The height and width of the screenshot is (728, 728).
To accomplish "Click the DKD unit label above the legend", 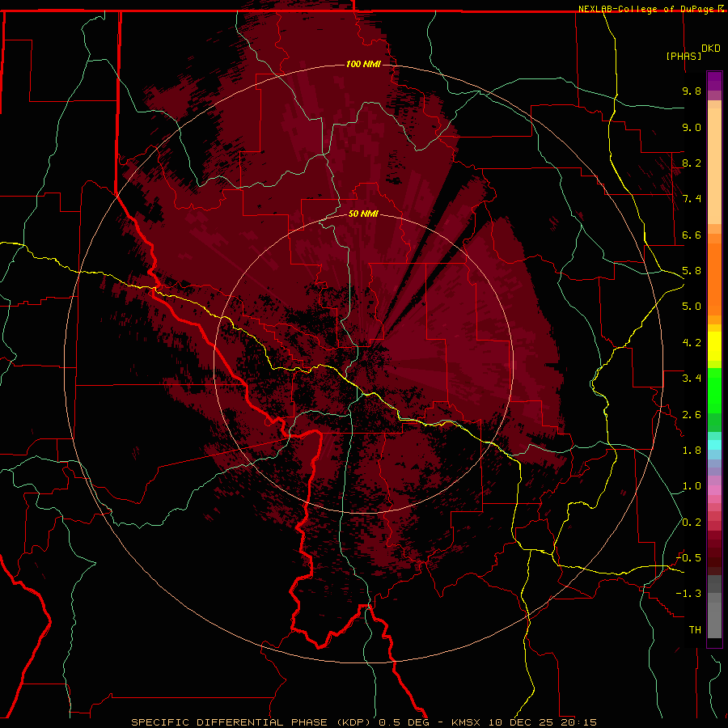I will [711, 49].
